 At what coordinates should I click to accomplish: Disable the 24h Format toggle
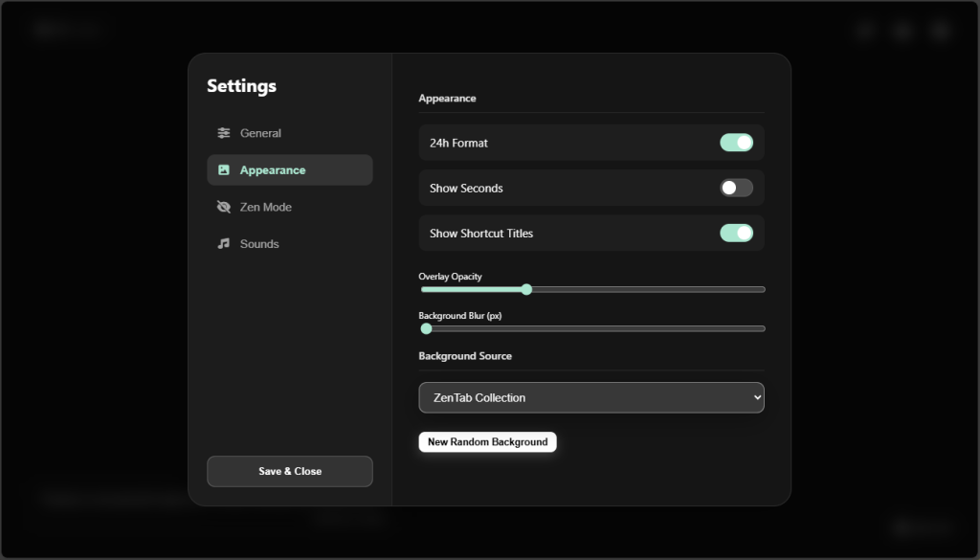click(x=736, y=143)
